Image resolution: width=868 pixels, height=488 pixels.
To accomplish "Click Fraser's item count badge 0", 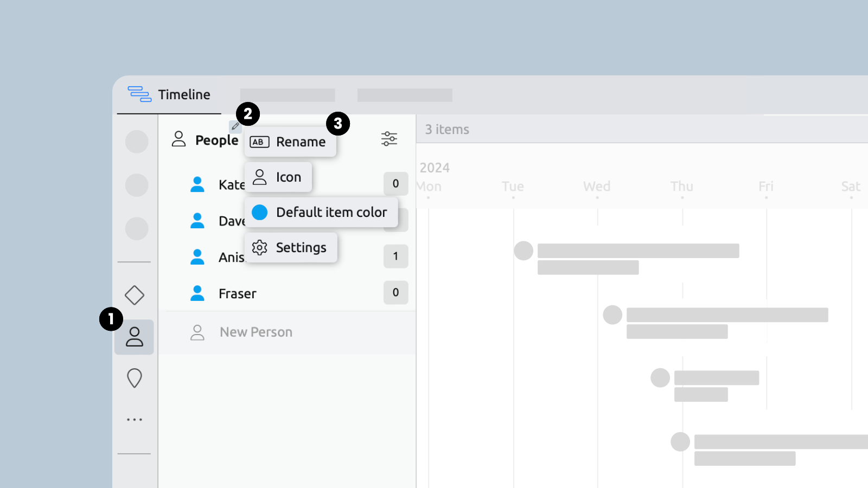I will [x=395, y=292].
